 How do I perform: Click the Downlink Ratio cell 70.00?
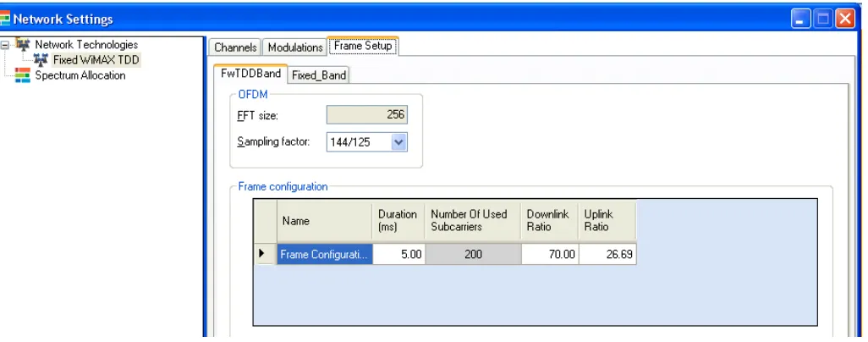click(550, 255)
